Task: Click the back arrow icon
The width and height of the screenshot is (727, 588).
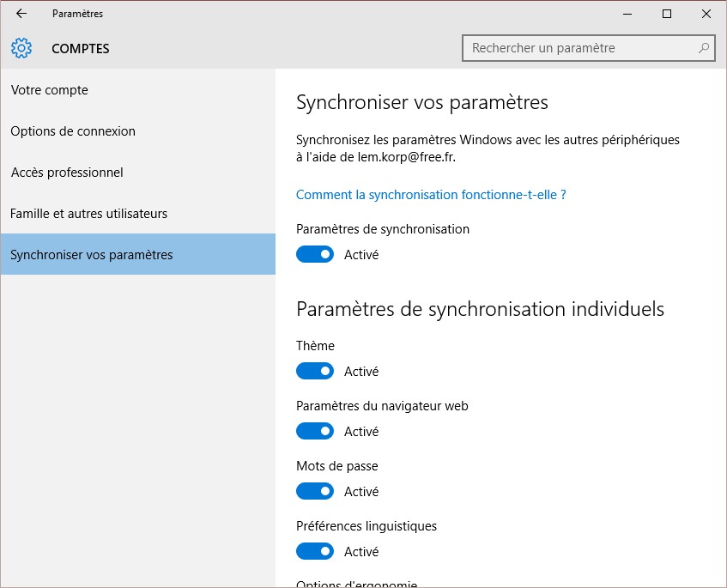Action: (x=21, y=14)
